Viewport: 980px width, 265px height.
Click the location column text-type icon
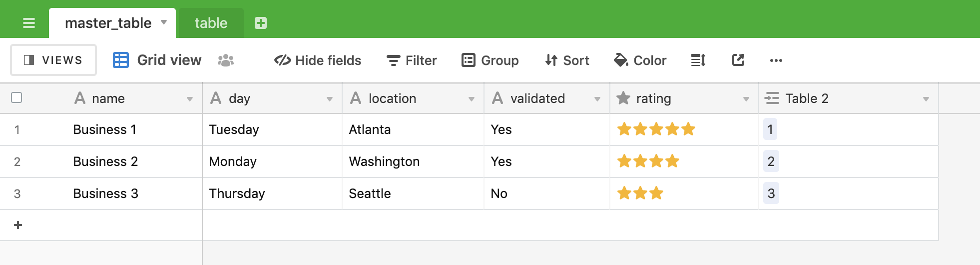coord(356,98)
